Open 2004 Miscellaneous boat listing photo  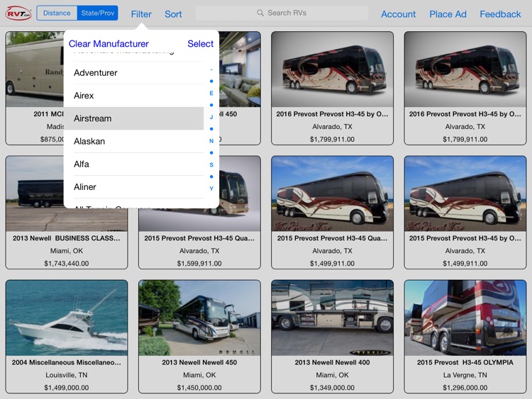click(x=67, y=318)
